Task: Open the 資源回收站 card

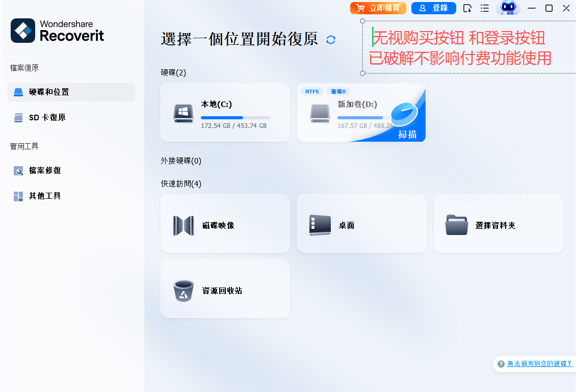Action: coord(225,289)
